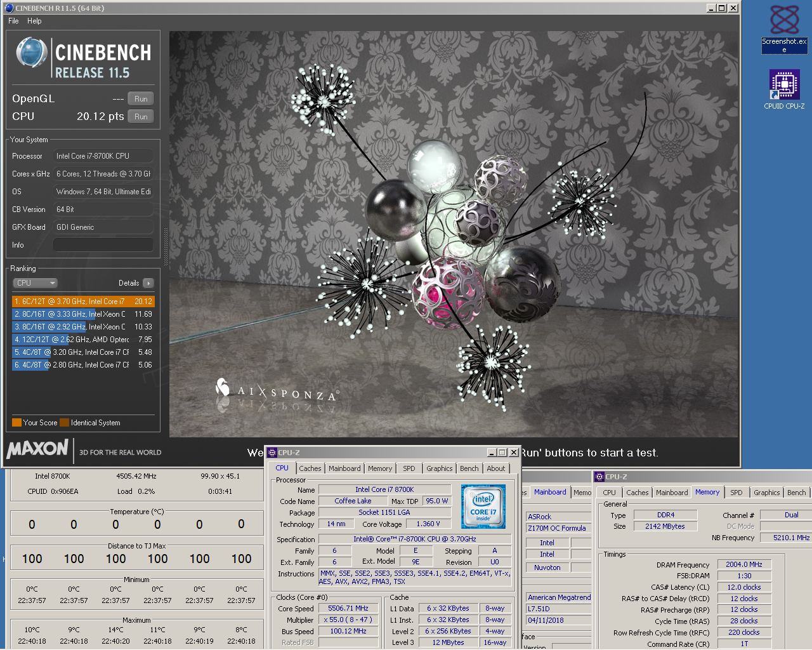The width and height of the screenshot is (812, 650).
Task: Switch to Caches tab in front CPU-Z
Action: click(310, 468)
